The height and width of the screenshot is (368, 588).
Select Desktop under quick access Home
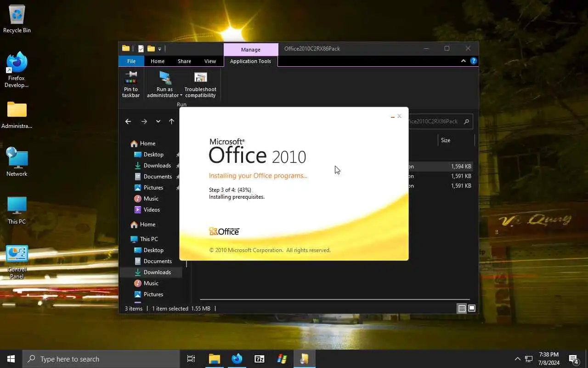click(x=153, y=155)
